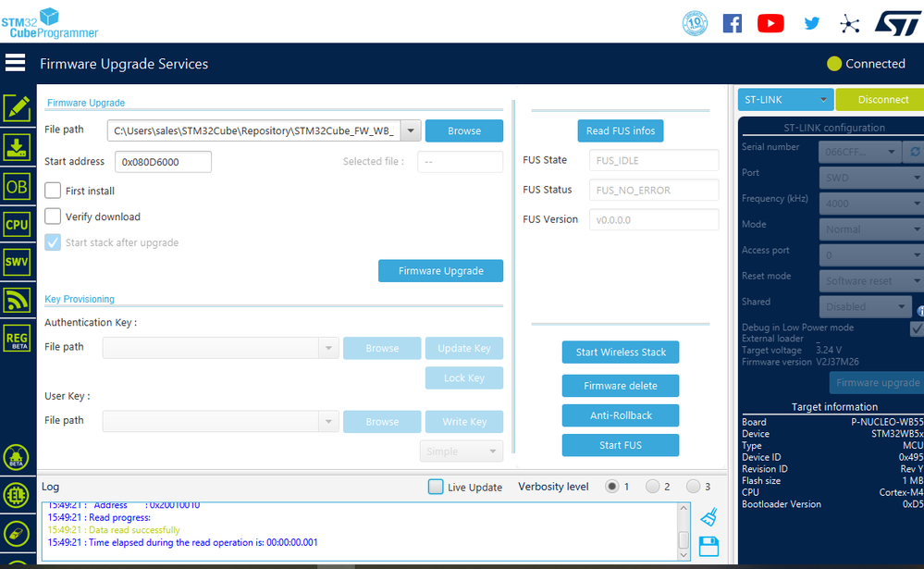
Task: Click the FUS Version field
Action: point(654,219)
